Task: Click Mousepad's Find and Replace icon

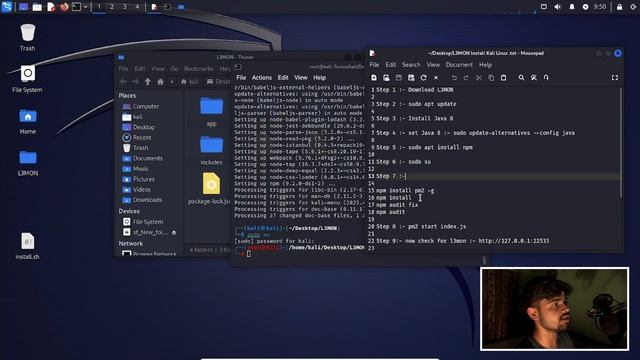Action: pyautogui.click(x=534, y=78)
